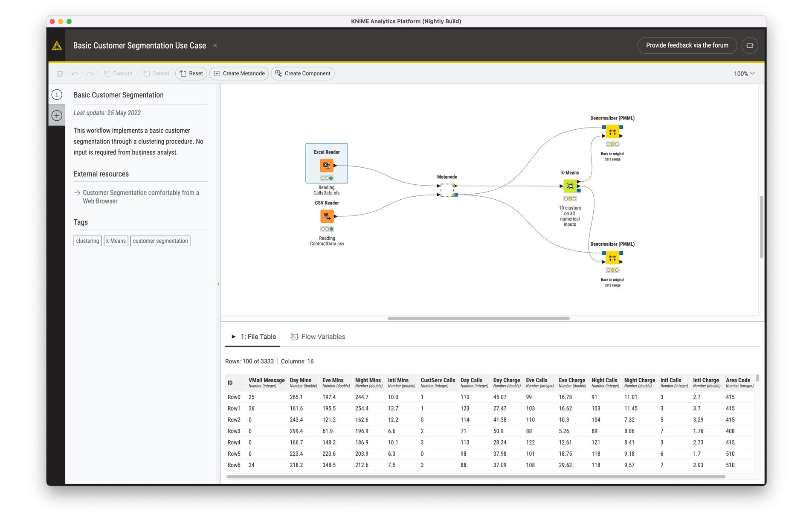Open the Metanode on the canvas
812x515 pixels.
(x=447, y=190)
